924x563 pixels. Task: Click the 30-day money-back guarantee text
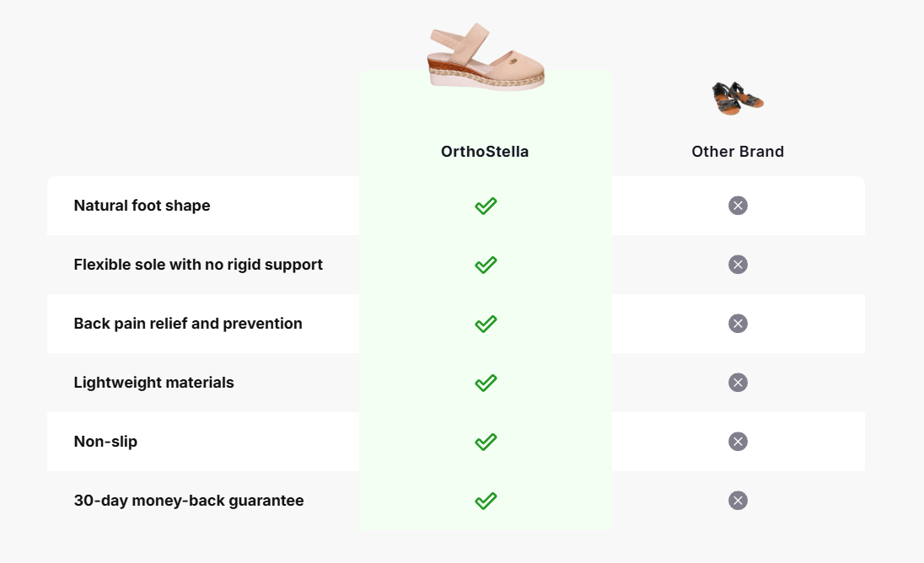tap(189, 501)
